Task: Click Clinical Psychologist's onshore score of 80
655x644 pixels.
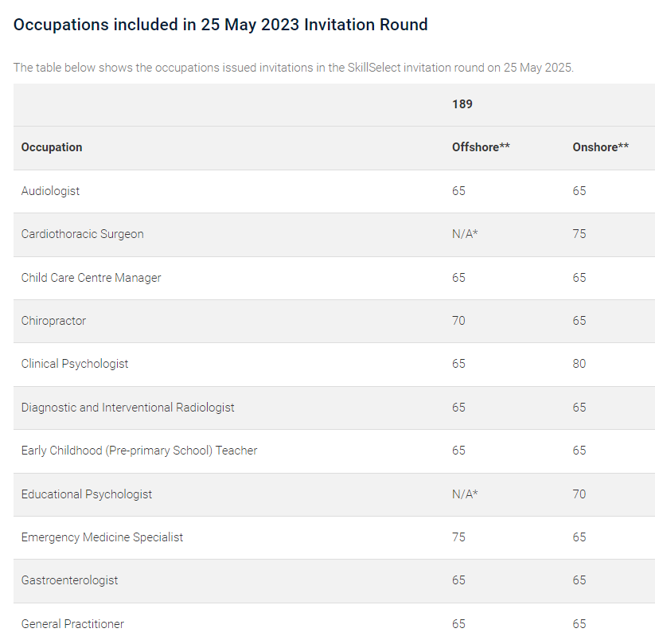Action: click(x=579, y=364)
